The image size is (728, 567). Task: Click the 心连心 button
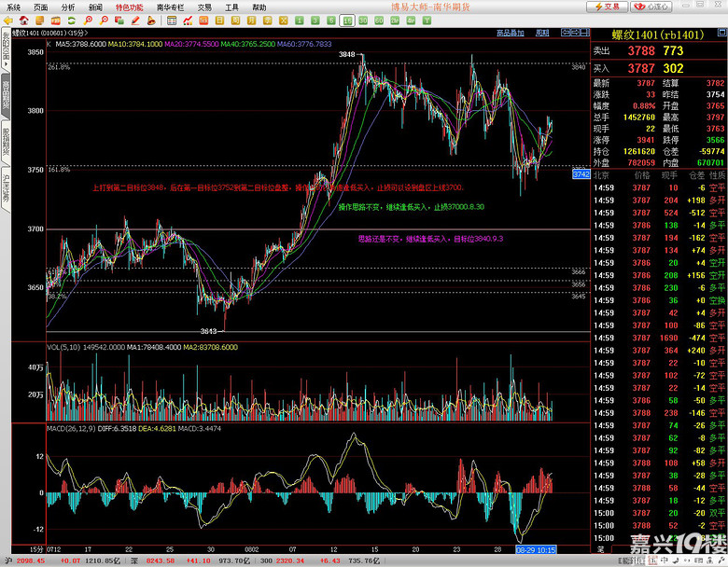coord(653,6)
